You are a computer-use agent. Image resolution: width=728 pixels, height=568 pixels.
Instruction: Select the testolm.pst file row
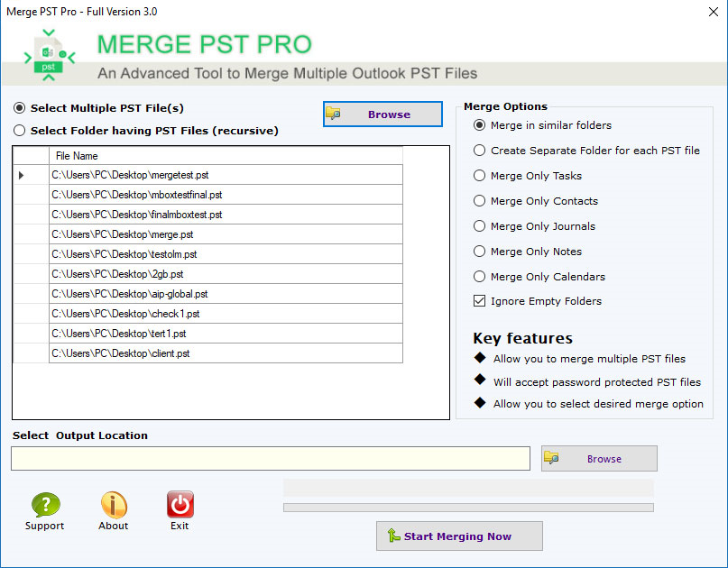[226, 254]
